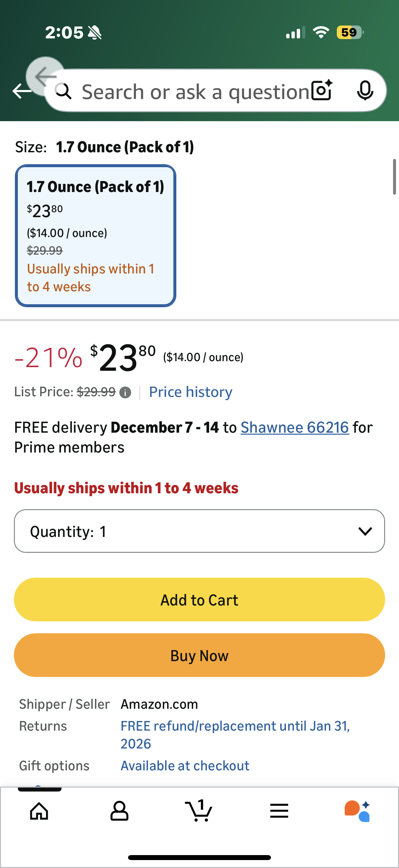
Task: Tap the search magnifier icon
Action: [x=63, y=91]
